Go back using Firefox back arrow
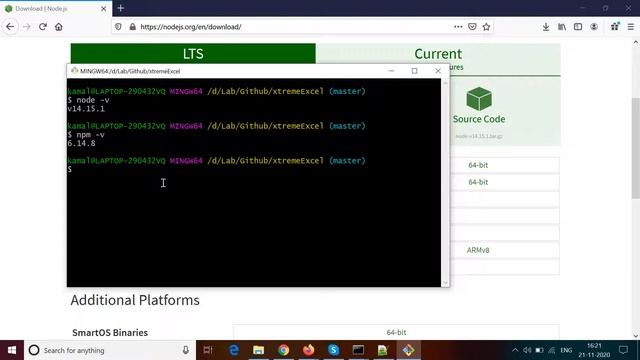This screenshot has width=640, height=360. pos(10,27)
